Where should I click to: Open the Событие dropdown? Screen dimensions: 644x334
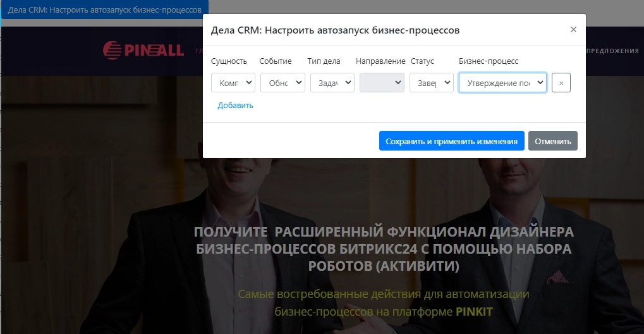(283, 83)
